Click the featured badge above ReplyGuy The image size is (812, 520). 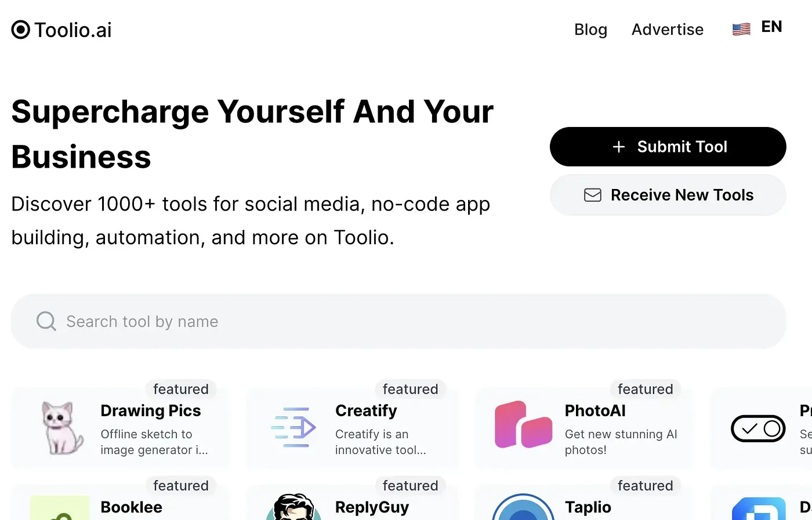tap(410, 486)
